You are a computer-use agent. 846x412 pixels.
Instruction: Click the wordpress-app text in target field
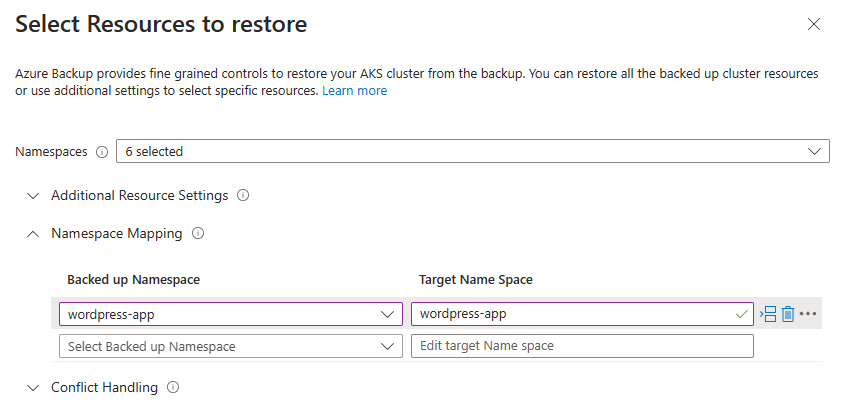[463, 314]
